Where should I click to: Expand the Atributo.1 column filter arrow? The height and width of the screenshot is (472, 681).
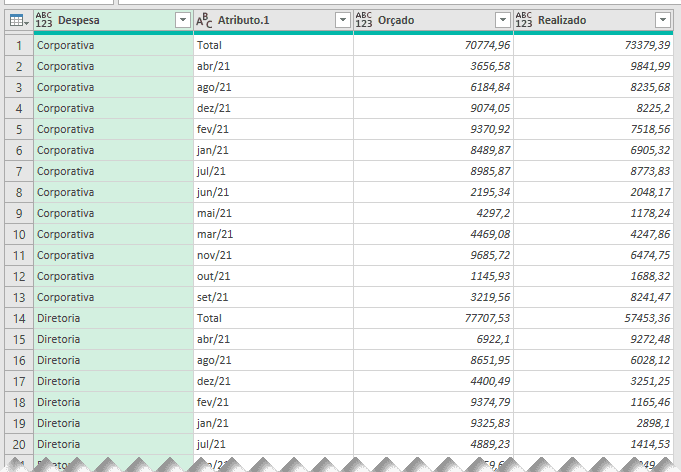point(342,20)
